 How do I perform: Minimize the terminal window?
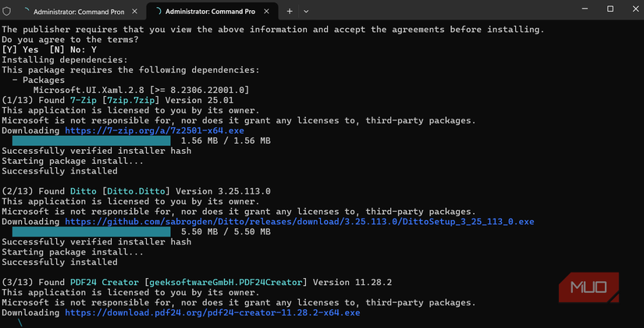tap(585, 9)
